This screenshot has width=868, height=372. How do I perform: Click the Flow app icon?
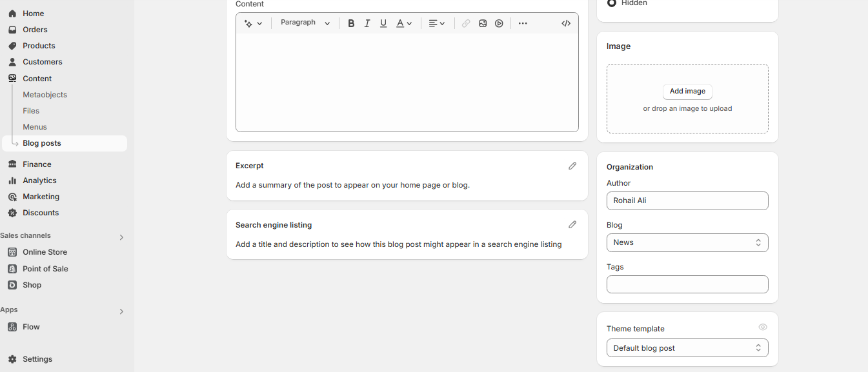[12, 327]
